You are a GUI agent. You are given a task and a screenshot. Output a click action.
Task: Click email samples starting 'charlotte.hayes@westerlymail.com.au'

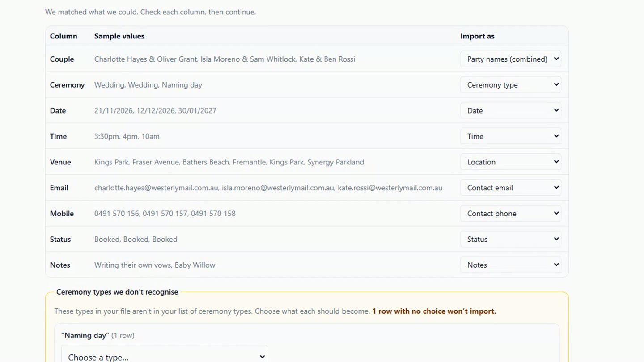pos(268,188)
